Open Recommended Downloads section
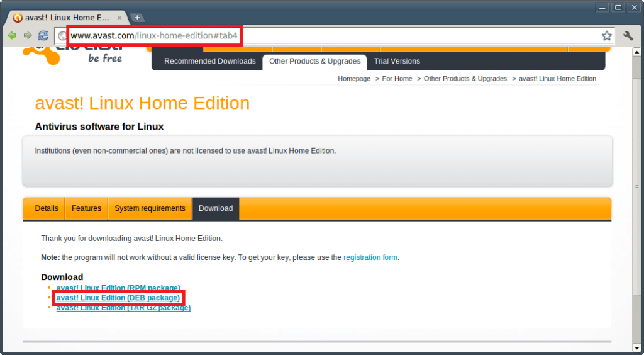 (210, 61)
